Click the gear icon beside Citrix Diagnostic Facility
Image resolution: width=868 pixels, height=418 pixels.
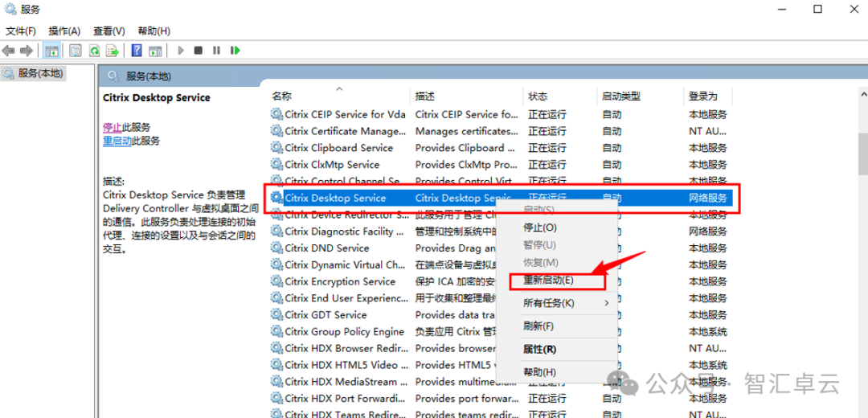coord(276,231)
